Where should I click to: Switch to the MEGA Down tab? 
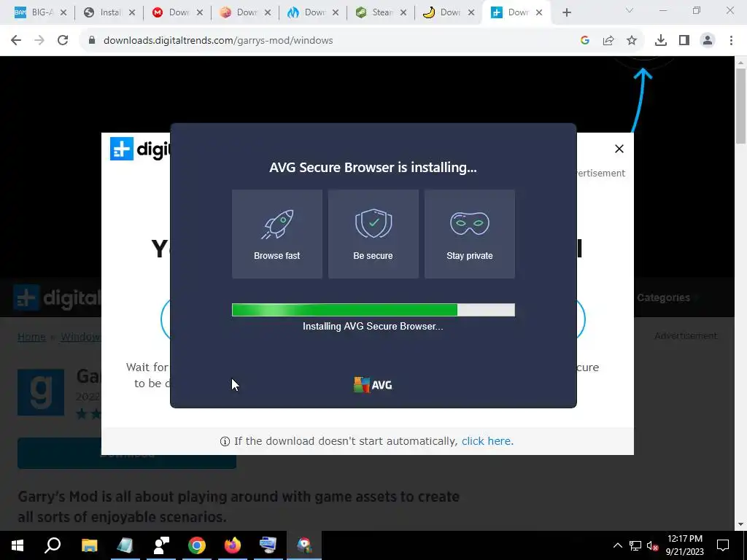tap(177, 12)
